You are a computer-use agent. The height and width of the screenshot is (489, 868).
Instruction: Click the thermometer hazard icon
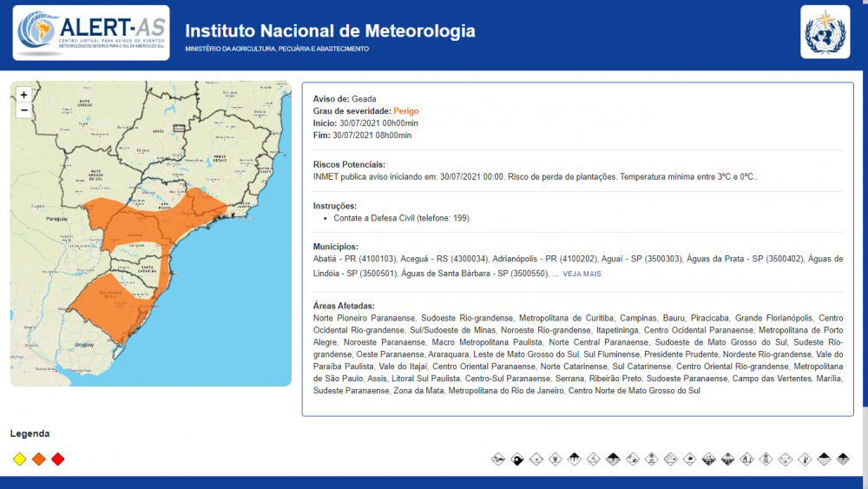point(805,459)
